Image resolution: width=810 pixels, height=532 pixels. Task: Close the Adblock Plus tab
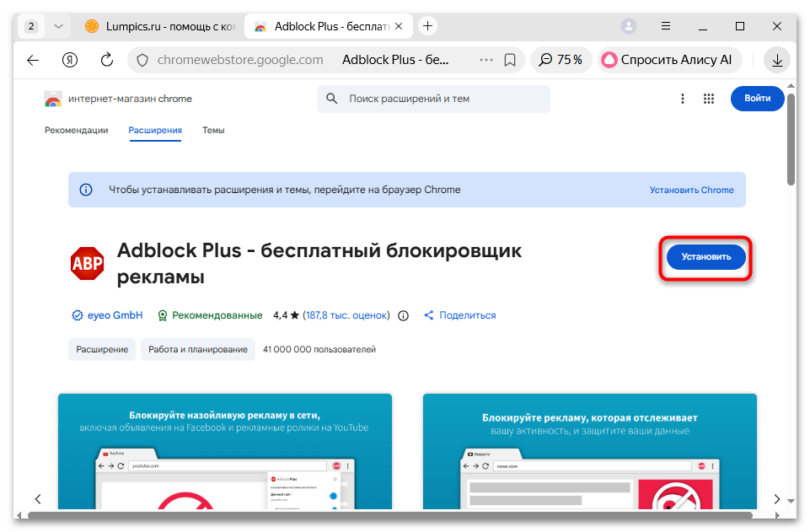coord(399,26)
